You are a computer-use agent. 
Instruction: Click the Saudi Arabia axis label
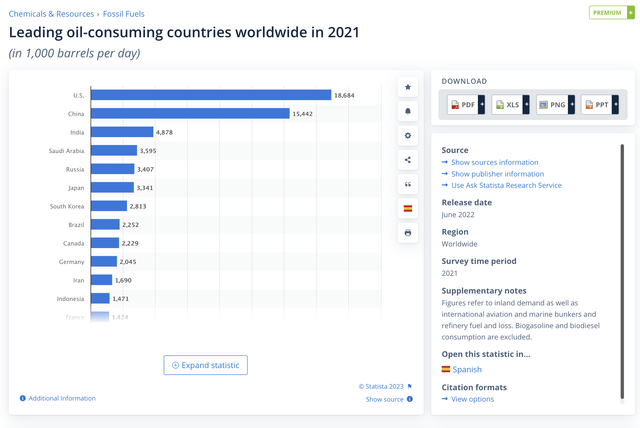click(x=67, y=151)
